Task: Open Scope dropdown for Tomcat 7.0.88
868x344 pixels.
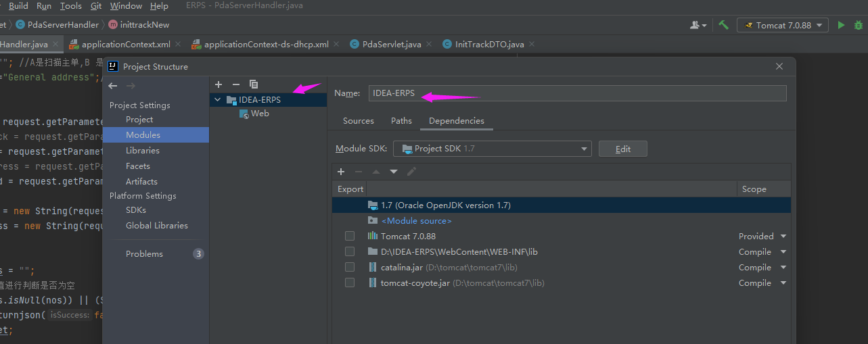Action: pyautogui.click(x=783, y=237)
